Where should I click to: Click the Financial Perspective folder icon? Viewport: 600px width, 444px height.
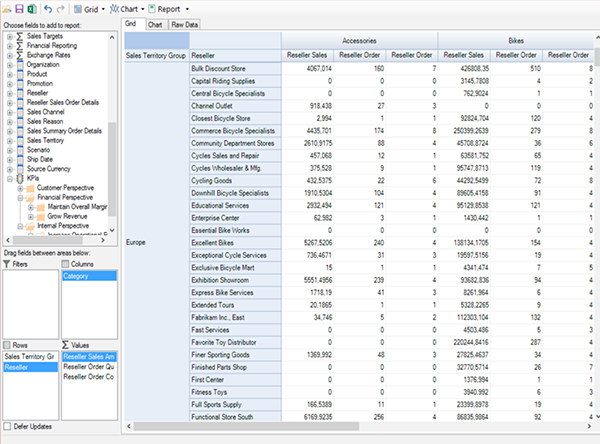[x=30, y=198]
